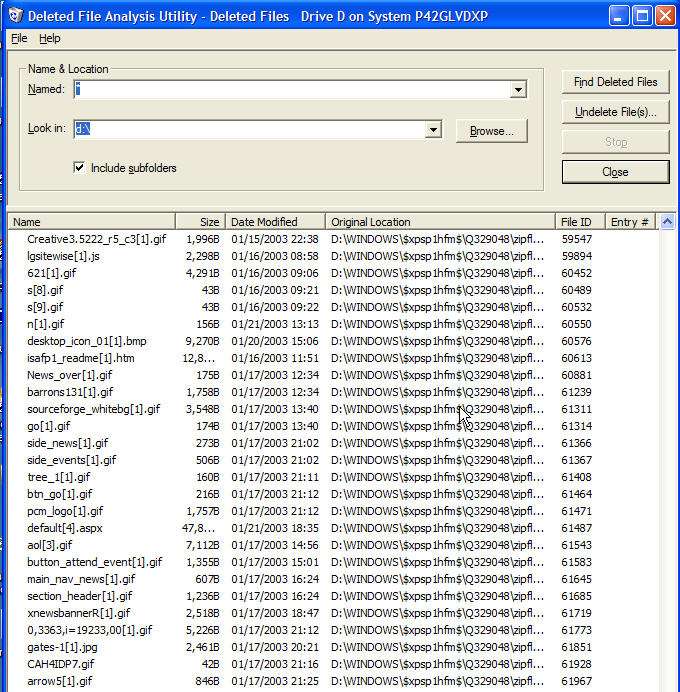Screen dimensions: 680x692
Task: Select file n[1].gif
Action: (45, 324)
